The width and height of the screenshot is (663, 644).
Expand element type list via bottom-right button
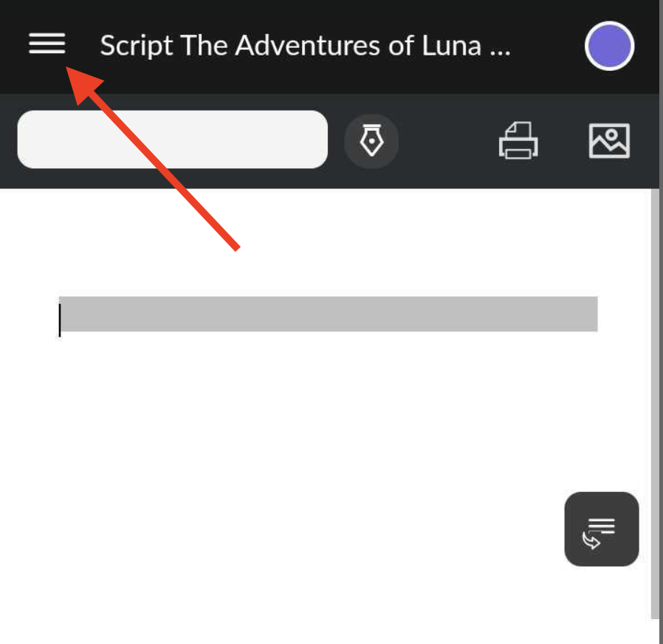click(601, 529)
